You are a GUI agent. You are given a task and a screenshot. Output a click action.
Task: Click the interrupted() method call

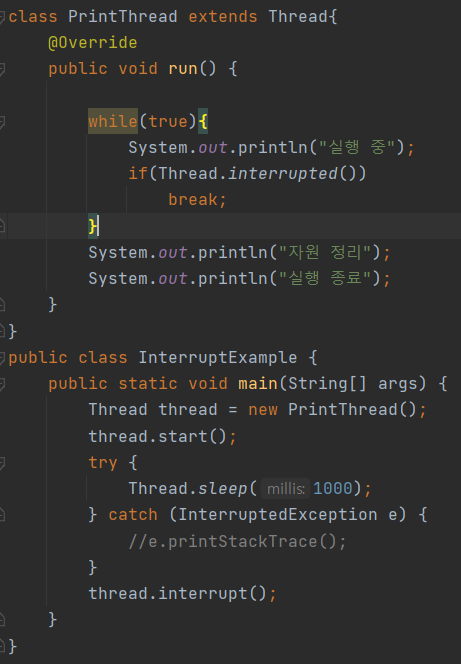click(293, 174)
